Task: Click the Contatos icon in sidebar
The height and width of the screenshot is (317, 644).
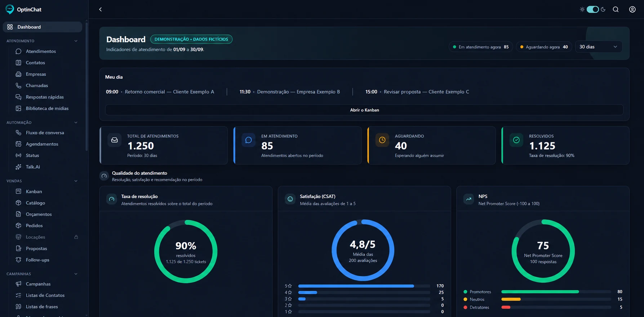Action: tap(18, 63)
